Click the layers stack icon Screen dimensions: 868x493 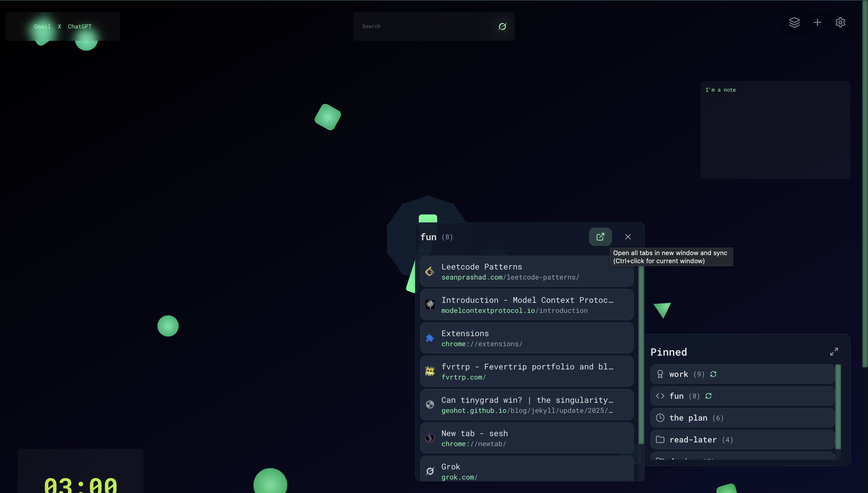(794, 22)
